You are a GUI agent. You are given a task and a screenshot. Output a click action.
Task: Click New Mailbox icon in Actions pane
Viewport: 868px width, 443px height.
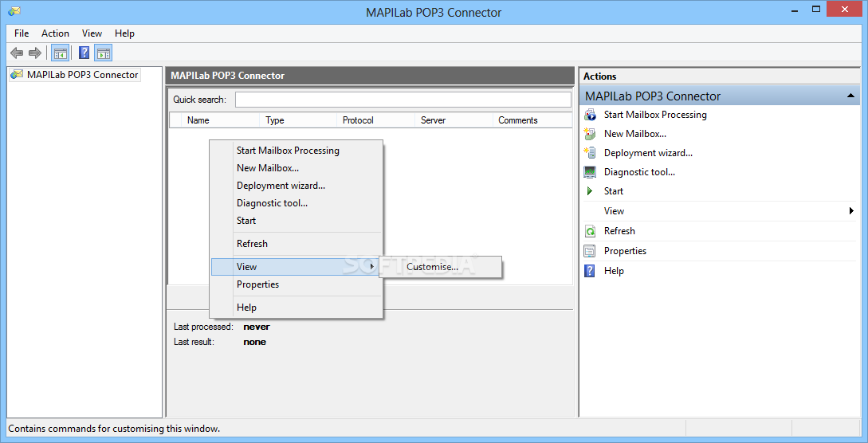(590, 134)
